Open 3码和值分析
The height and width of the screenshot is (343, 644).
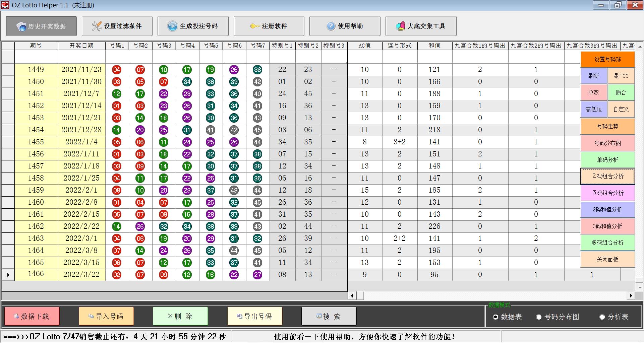tap(608, 226)
